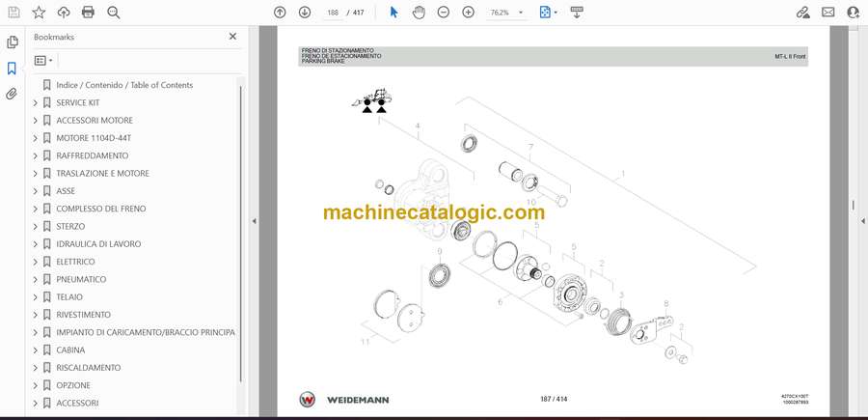Collapse left navigation pane arrow

254,221
